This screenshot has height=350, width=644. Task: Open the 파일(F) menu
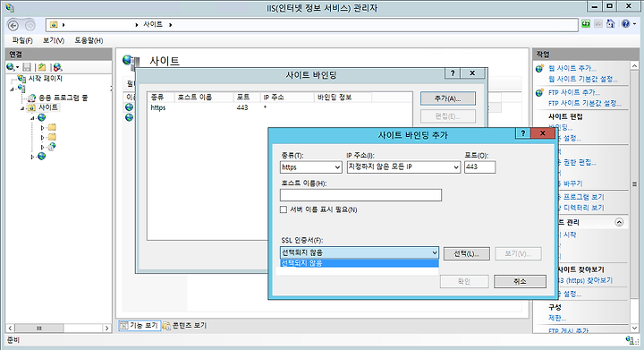22,40
